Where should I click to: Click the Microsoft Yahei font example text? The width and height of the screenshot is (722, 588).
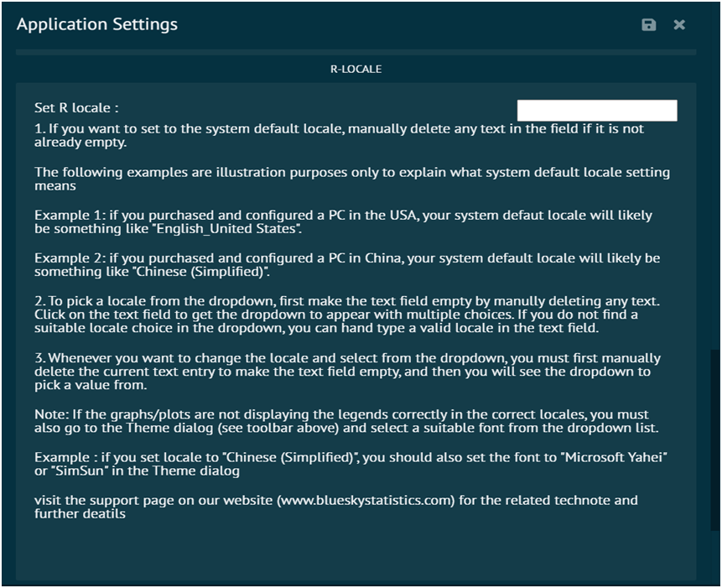(613, 457)
